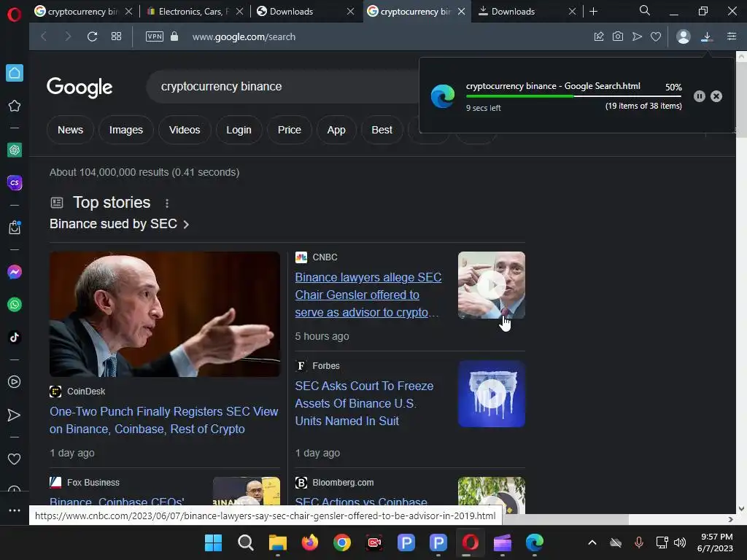Open Pinboards heart icon in the sidebar

coord(15,459)
